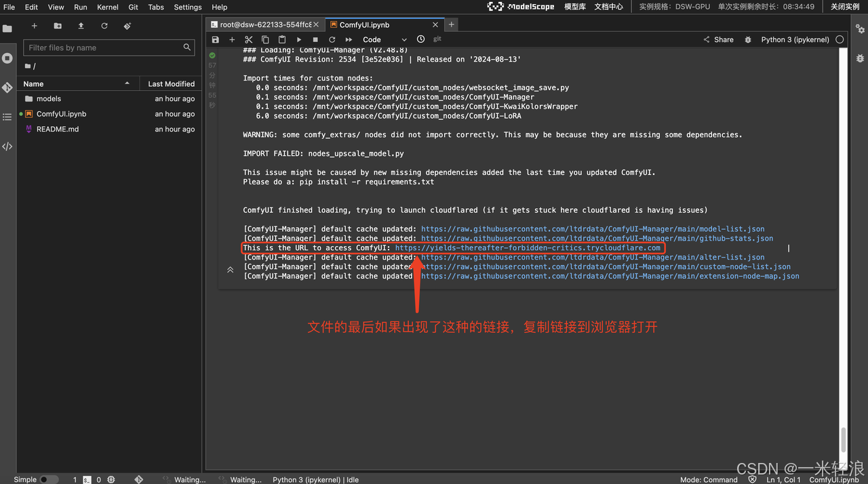Paste cells from clipboard toolbar icon
The height and width of the screenshot is (484, 868).
281,39
